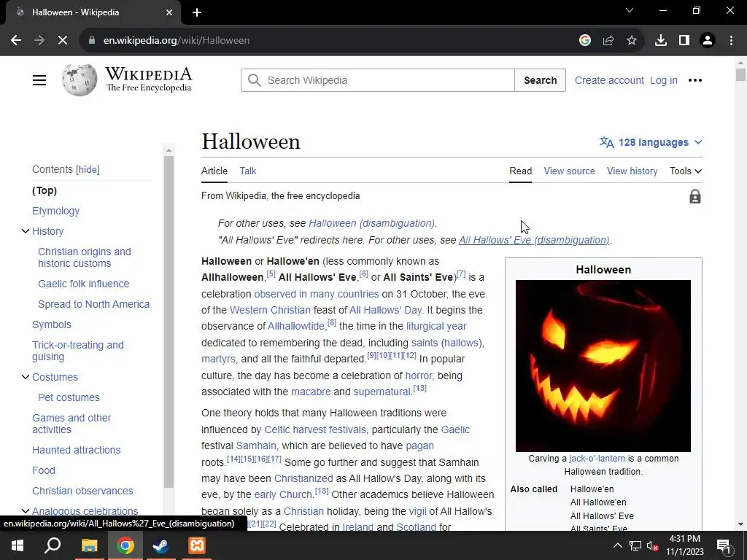Image resolution: width=747 pixels, height=560 pixels.
Task: Open the Windows Start menu
Action: point(18,545)
